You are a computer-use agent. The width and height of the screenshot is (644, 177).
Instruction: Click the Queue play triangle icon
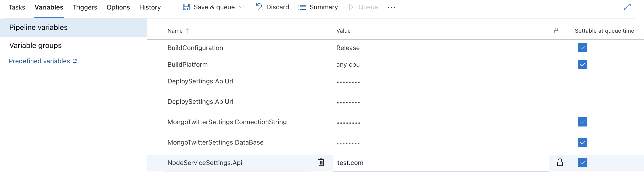(x=351, y=7)
